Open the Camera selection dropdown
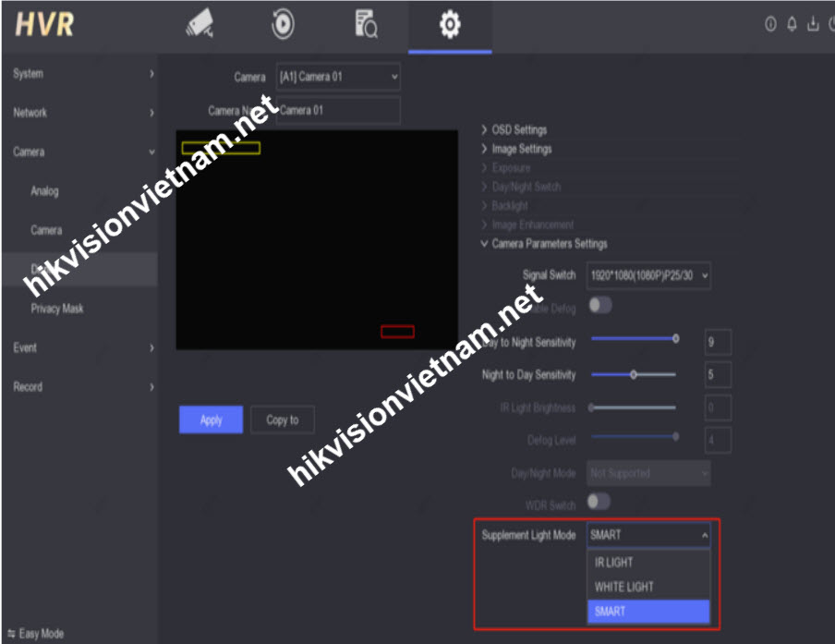Screen dimensions: 835x644 (339, 78)
